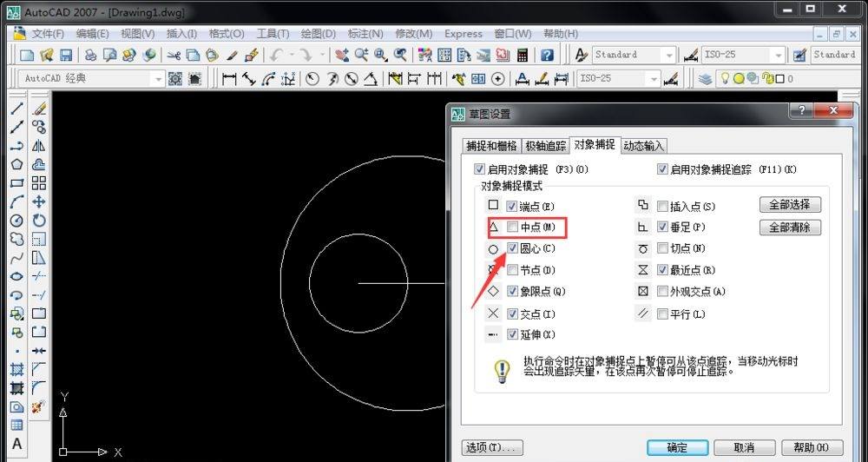Click the New drawing icon
Image resolution: width=868 pixels, height=462 pixels.
(x=27, y=55)
